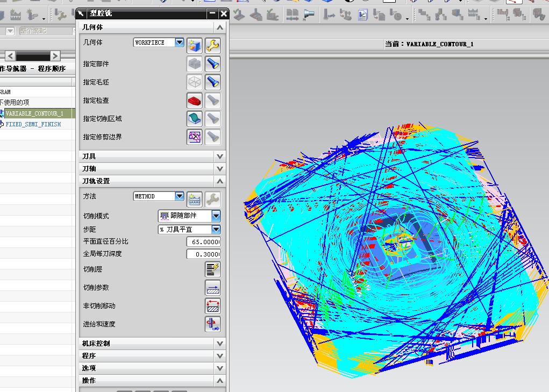Screen dimensions: 549x392
Task: Open 非切削移动 non-cutting moves dialog
Action: (213, 305)
